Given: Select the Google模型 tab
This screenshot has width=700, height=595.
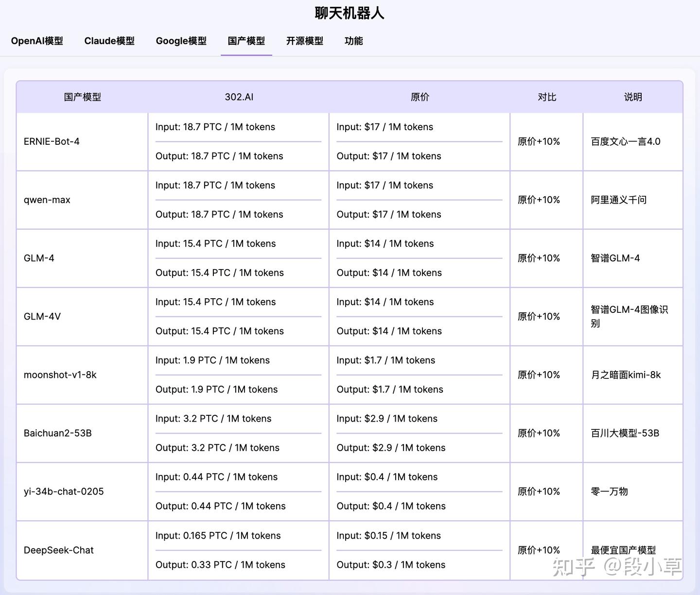Looking at the screenshot, I should 181,41.
